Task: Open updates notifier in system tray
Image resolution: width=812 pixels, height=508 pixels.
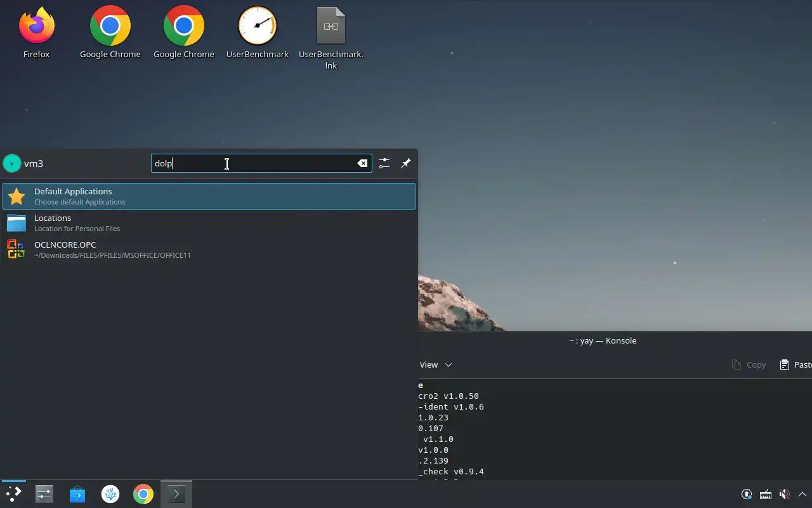Action: click(747, 494)
